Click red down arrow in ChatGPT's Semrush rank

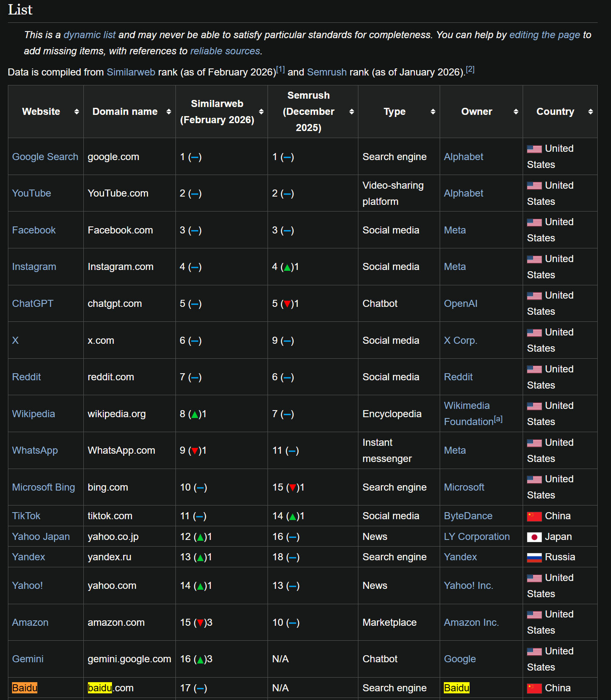287,304
